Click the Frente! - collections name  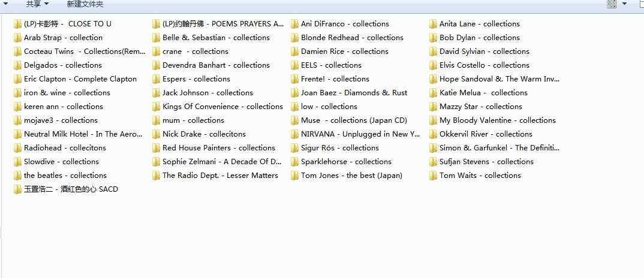[335, 79]
